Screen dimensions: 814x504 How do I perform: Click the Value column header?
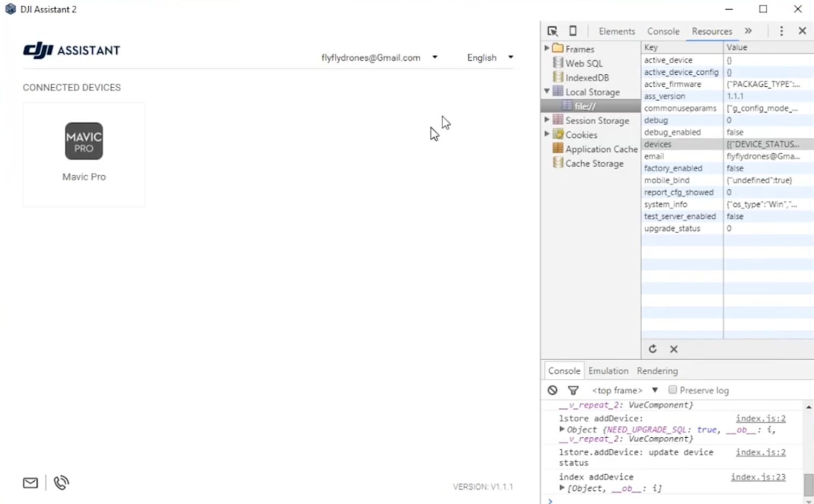coord(768,47)
